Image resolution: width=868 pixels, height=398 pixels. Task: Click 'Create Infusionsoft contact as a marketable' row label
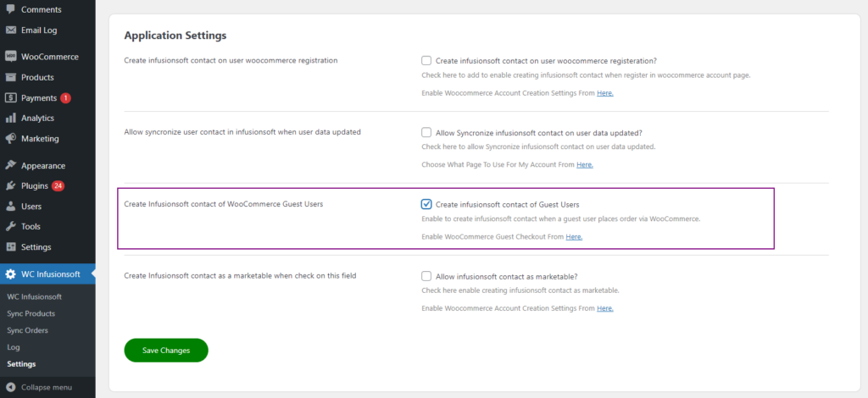240,275
